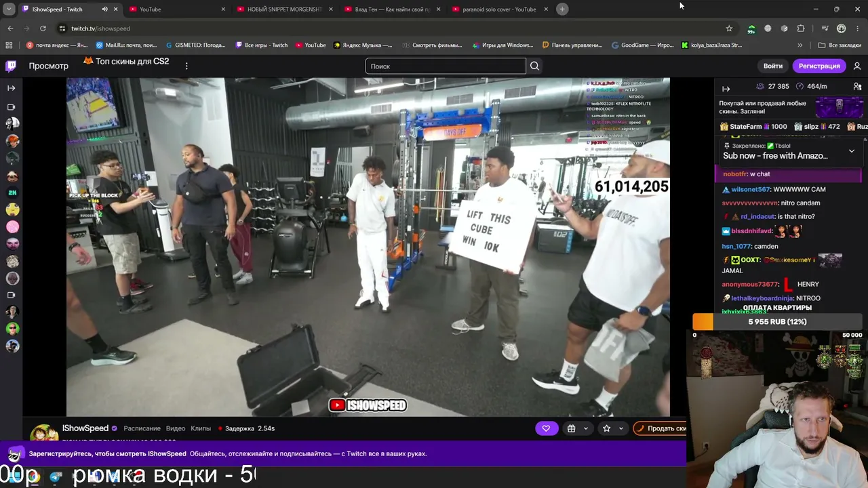Click username "rd_indacut" in chat
The image size is (868, 488).
[x=757, y=216]
